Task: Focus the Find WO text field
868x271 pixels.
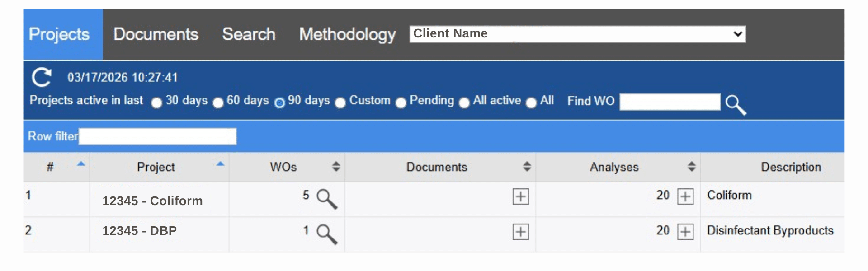Action: [670, 102]
